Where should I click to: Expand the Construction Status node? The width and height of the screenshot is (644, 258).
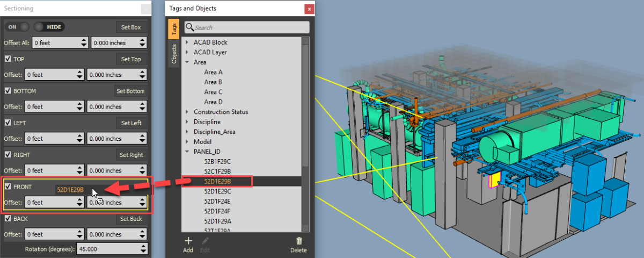tap(187, 112)
